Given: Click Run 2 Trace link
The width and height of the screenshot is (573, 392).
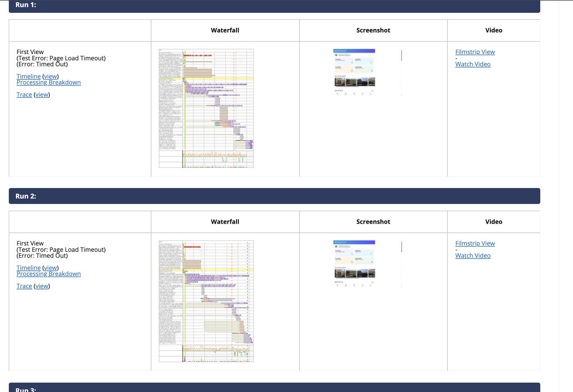Looking at the screenshot, I should click(24, 286).
